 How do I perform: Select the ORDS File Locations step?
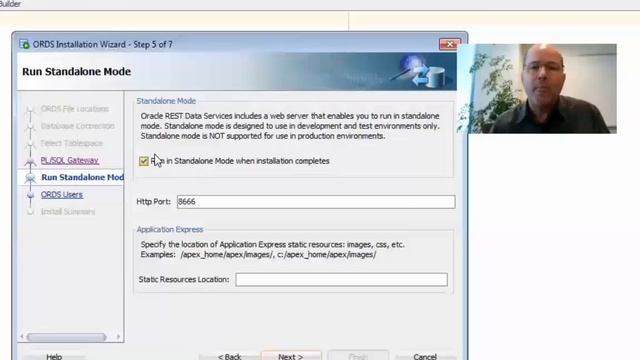(75, 109)
